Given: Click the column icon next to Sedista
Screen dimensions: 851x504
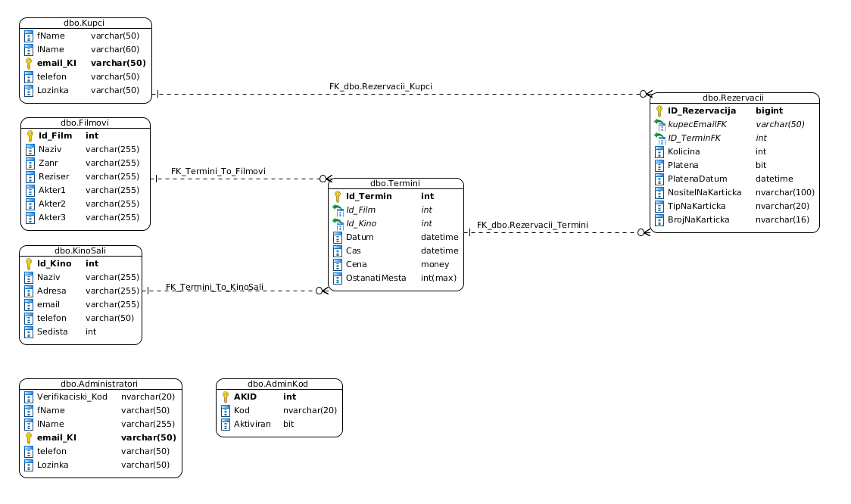Looking at the screenshot, I should point(29,332).
